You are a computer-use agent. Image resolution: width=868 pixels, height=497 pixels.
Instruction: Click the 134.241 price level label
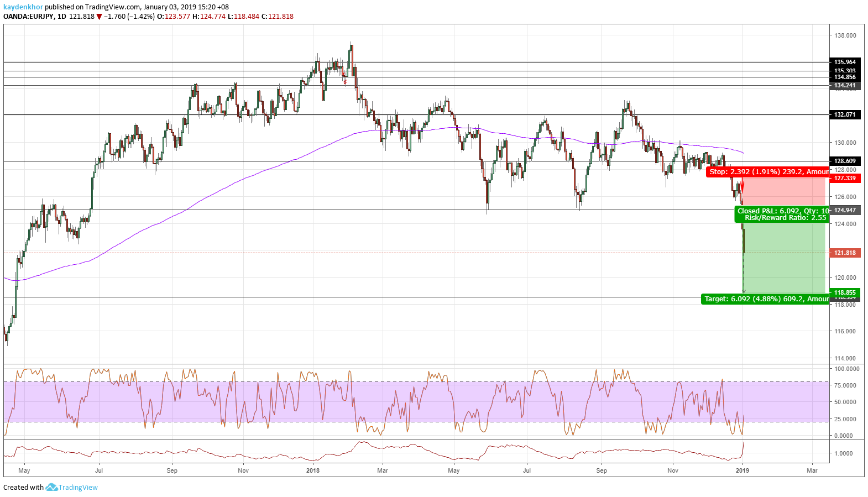pos(845,85)
